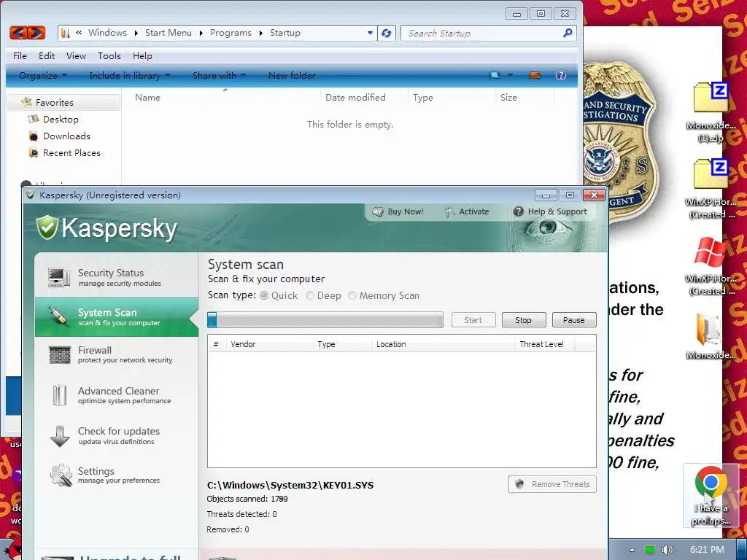The width and height of the screenshot is (747, 560).
Task: Open the Tools menu
Action: click(109, 55)
